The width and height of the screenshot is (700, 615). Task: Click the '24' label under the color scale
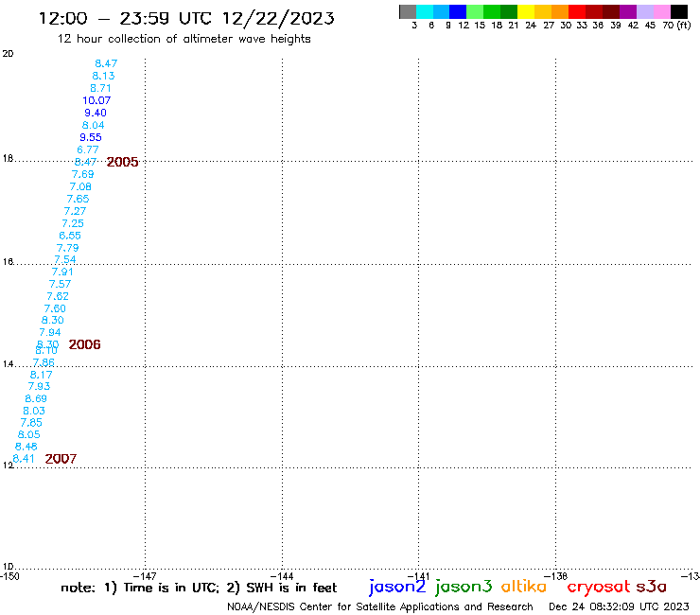click(x=531, y=26)
